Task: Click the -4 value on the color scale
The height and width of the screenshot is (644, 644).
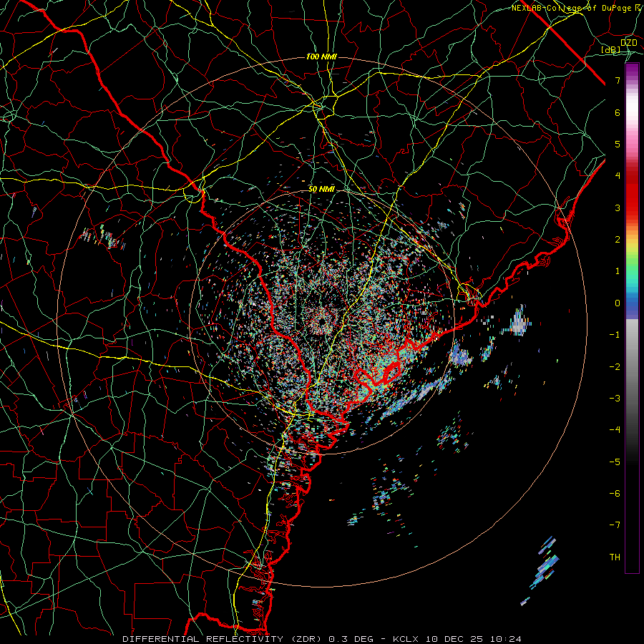Action: [x=615, y=430]
